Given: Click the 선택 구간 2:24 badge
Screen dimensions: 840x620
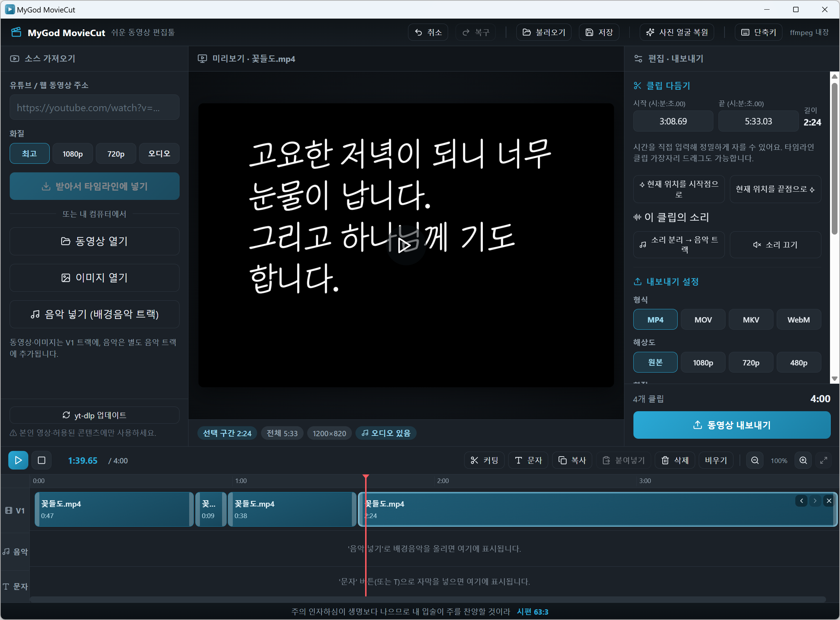Looking at the screenshot, I should 227,433.
